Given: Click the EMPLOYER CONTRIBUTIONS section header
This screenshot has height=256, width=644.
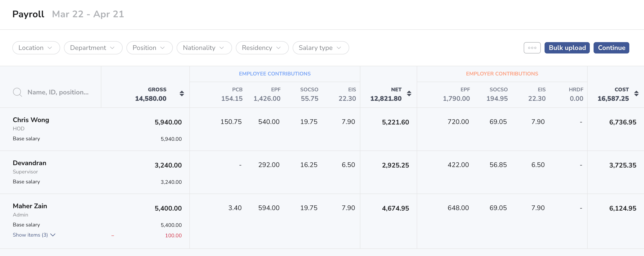Looking at the screenshot, I should pos(502,74).
